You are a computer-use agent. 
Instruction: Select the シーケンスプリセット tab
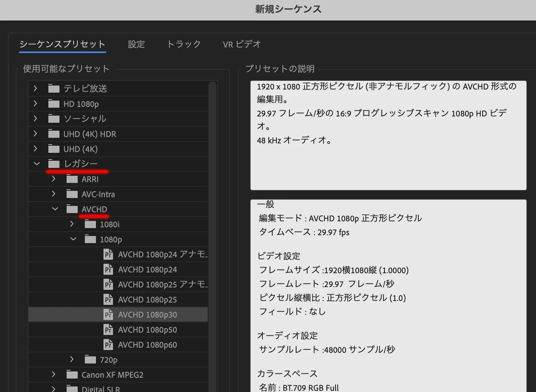click(x=63, y=44)
